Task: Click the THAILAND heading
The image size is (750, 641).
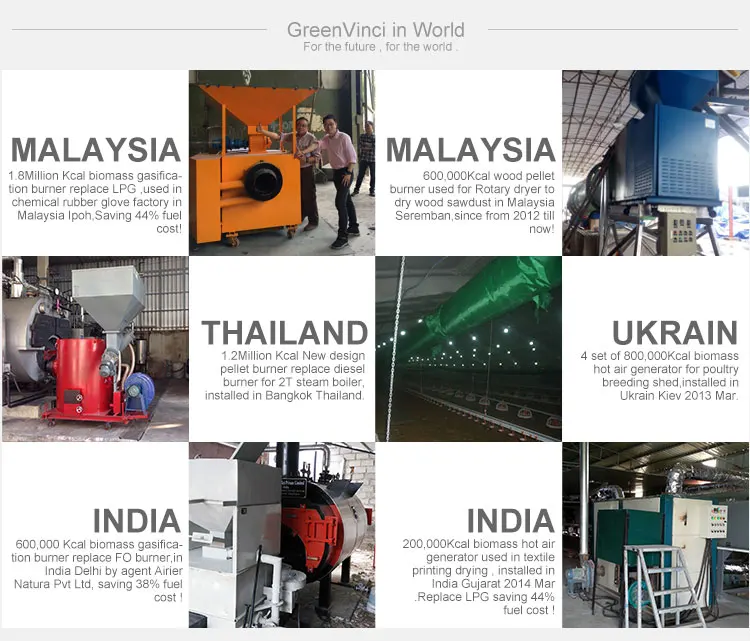Action: point(285,332)
